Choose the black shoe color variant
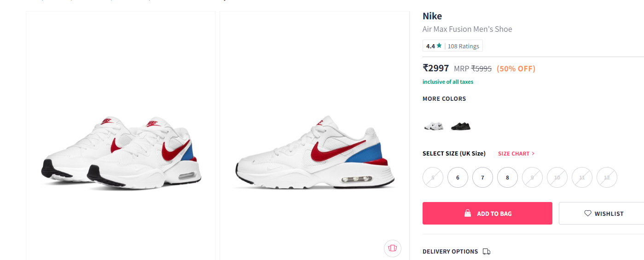 click(x=460, y=126)
